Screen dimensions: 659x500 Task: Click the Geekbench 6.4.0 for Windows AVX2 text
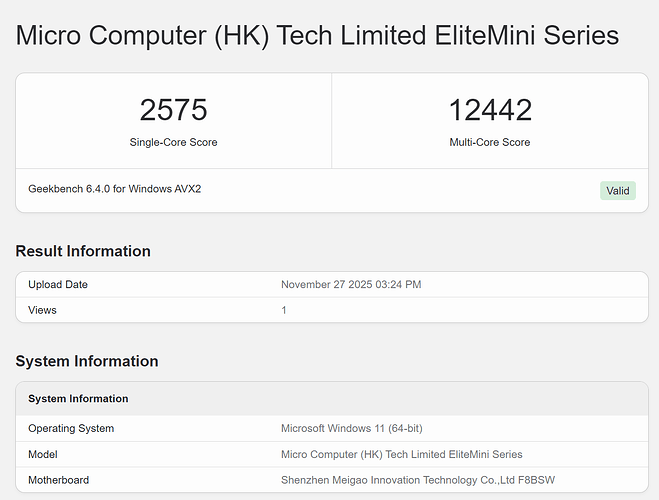coord(114,188)
